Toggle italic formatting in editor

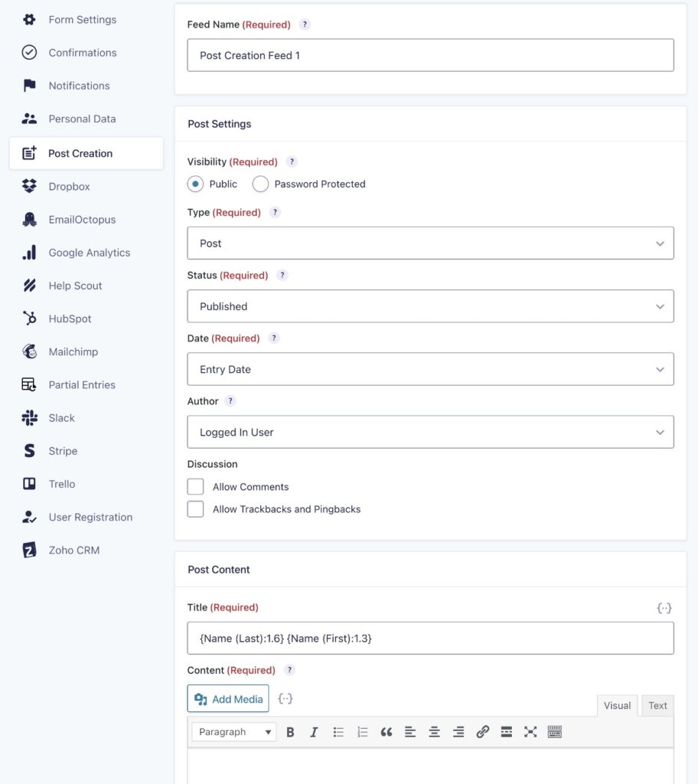(x=314, y=732)
